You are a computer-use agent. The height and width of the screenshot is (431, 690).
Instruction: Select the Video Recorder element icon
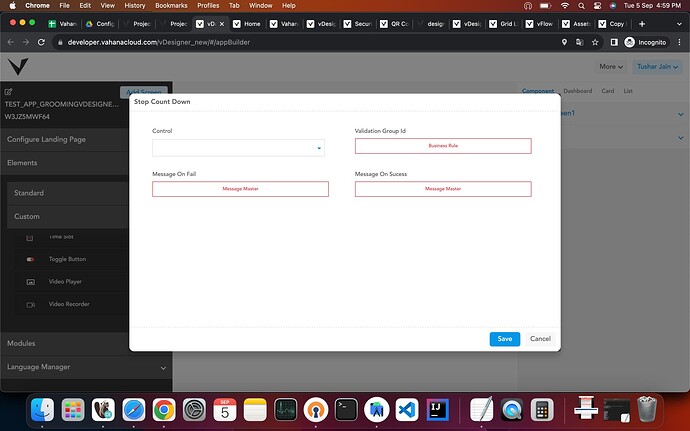(30, 305)
